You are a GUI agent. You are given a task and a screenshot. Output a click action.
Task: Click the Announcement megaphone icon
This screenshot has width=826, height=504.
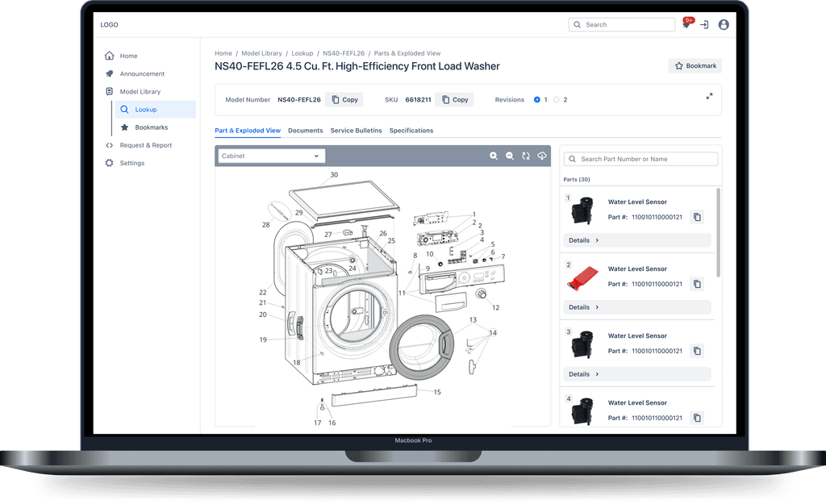click(109, 73)
